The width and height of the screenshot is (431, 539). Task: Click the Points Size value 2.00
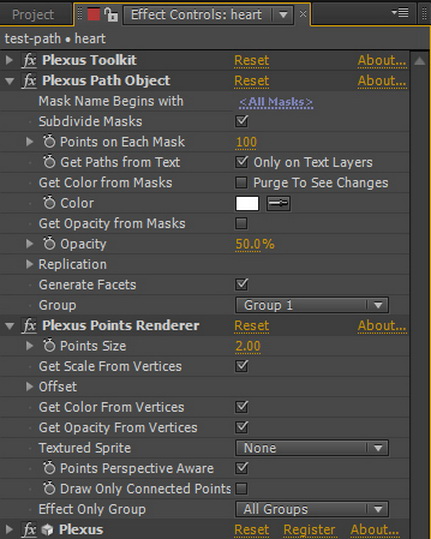click(248, 346)
